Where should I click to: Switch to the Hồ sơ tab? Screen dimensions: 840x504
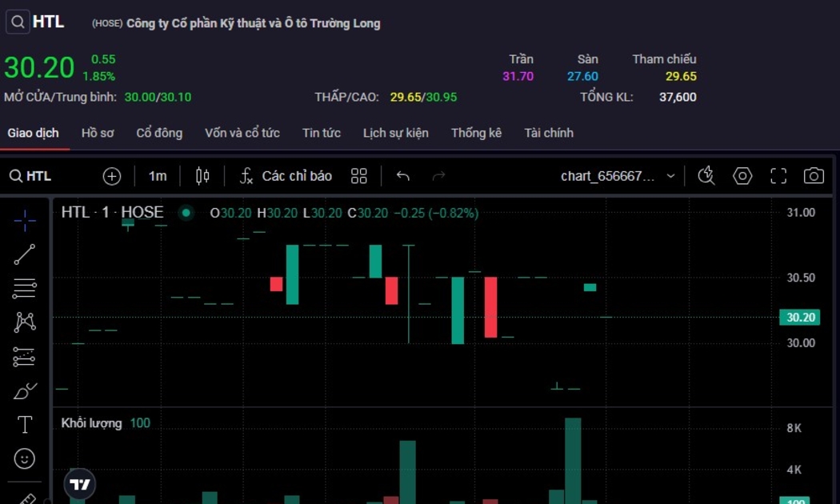tap(98, 133)
